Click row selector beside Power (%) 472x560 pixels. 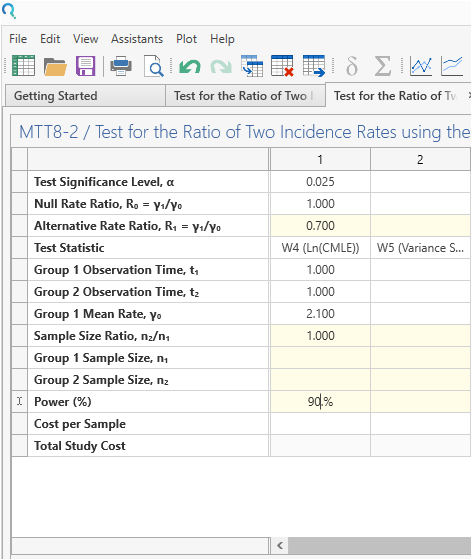pos(19,402)
